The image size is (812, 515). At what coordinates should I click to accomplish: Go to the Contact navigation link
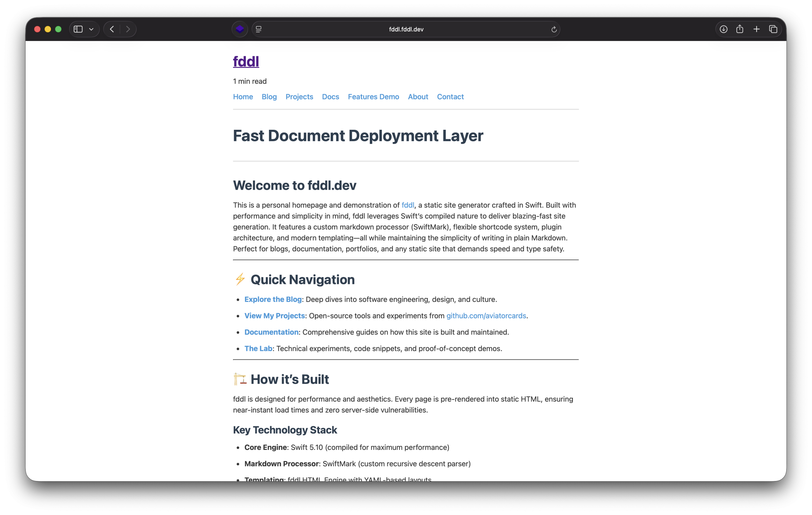[450, 97]
